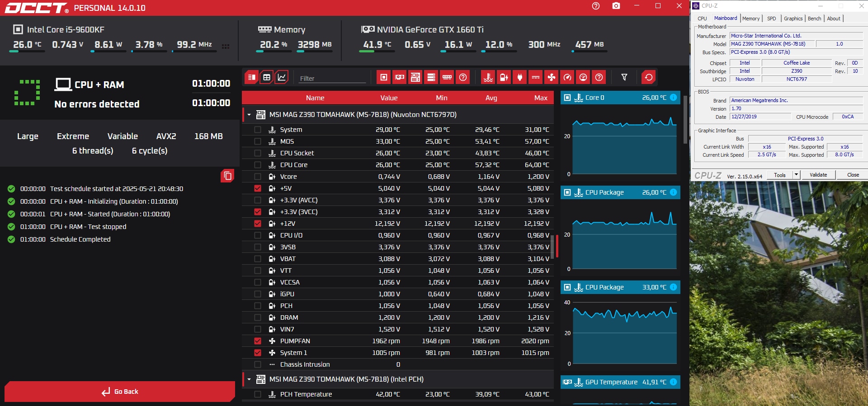Click the Memory usage 20.2 % readout
This screenshot has width=868, height=406.
(274, 44)
